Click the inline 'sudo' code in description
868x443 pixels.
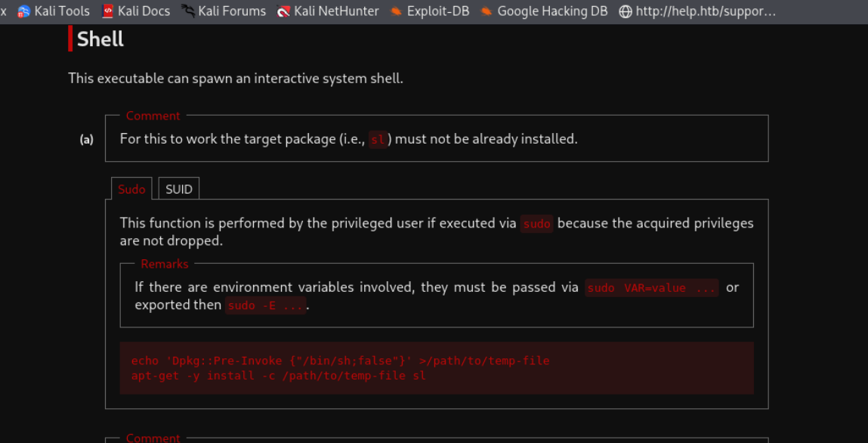click(x=536, y=224)
